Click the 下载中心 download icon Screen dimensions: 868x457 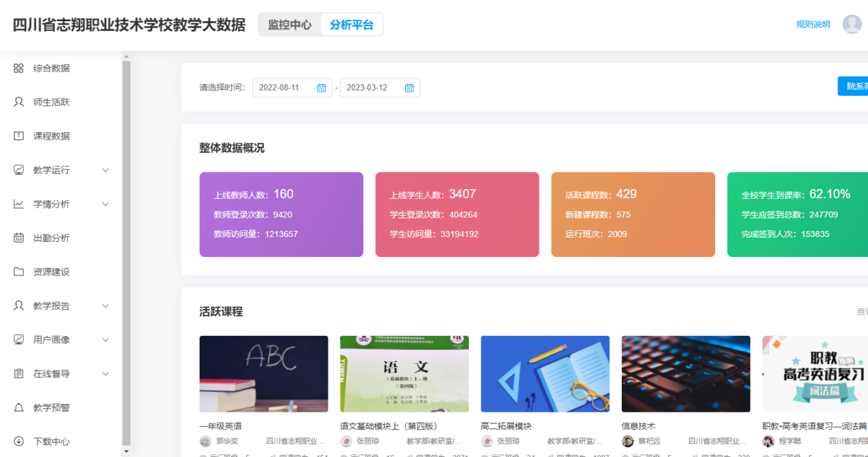[19, 441]
